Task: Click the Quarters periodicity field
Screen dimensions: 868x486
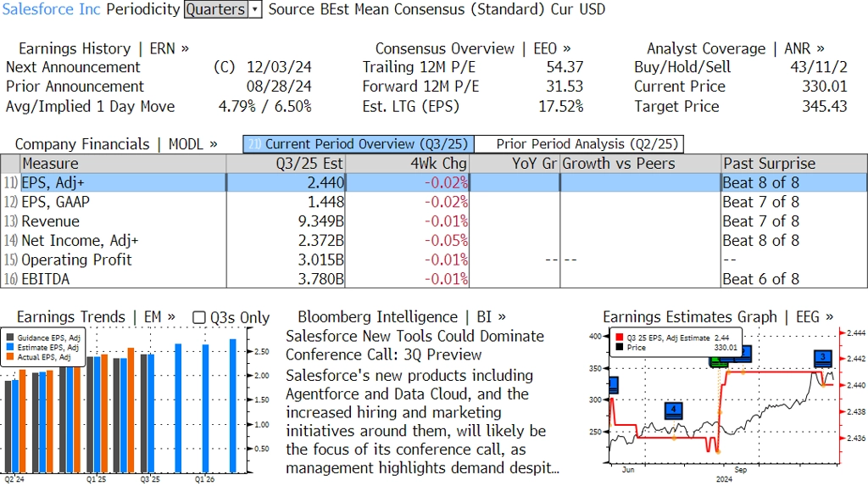Action: coord(216,9)
